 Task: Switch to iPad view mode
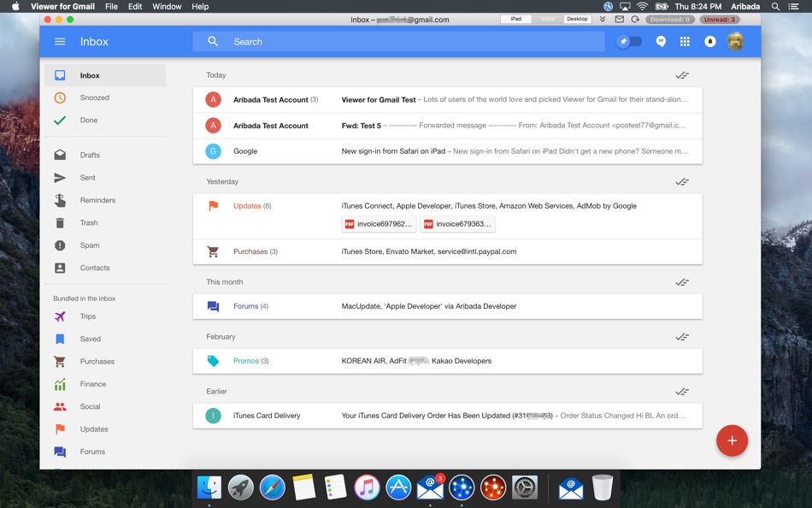click(515, 19)
